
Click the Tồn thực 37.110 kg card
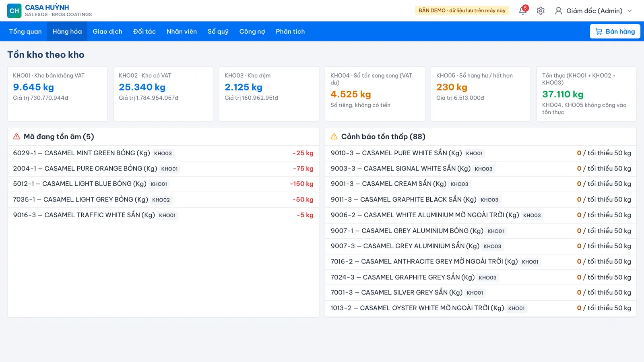(586, 94)
